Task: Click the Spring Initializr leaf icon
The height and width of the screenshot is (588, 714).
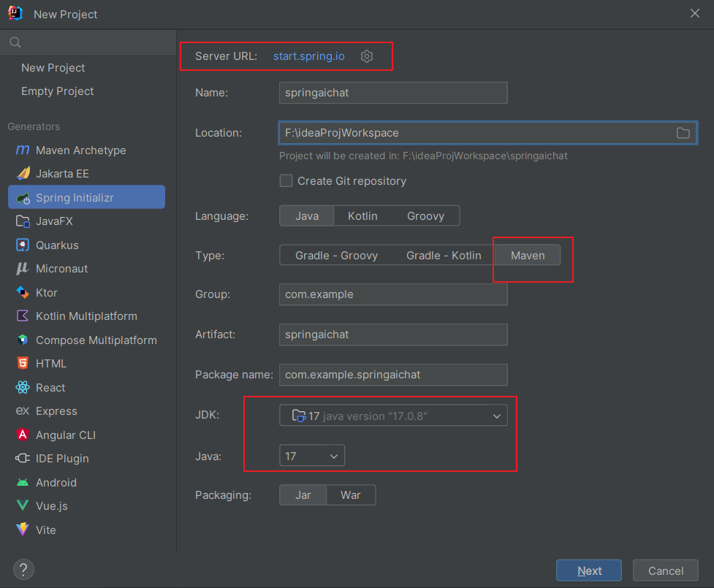Action: tap(23, 198)
